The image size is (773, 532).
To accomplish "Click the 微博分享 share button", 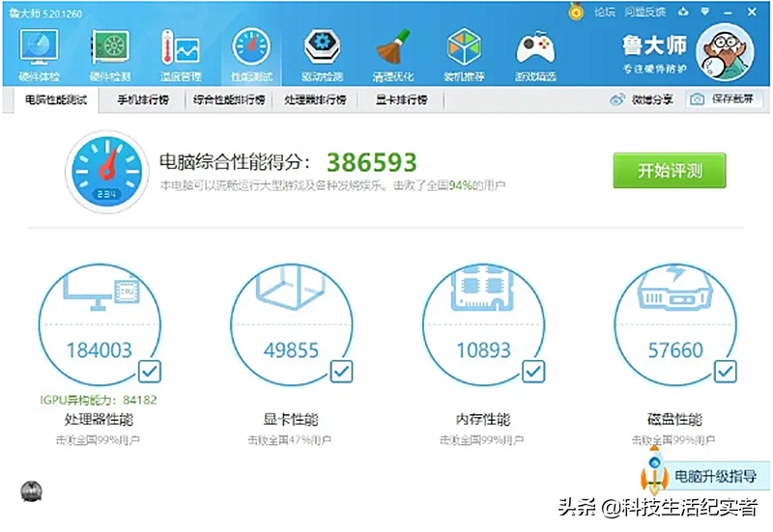I will coord(642,100).
